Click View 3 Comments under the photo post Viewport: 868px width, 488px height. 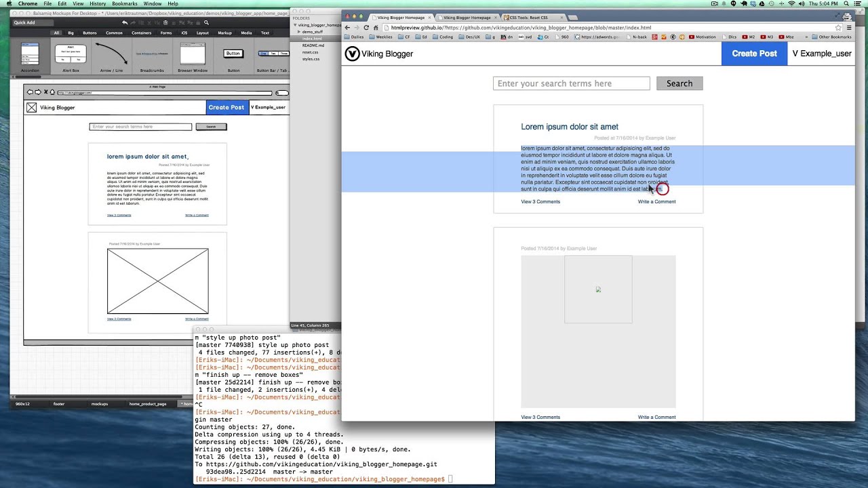[540, 417]
